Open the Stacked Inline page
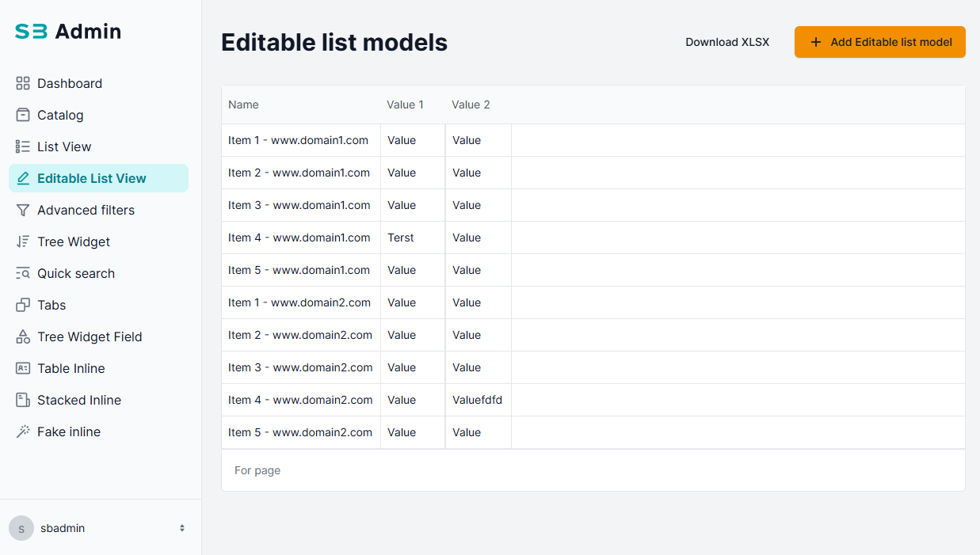Image resolution: width=980 pixels, height=555 pixels. [98, 400]
